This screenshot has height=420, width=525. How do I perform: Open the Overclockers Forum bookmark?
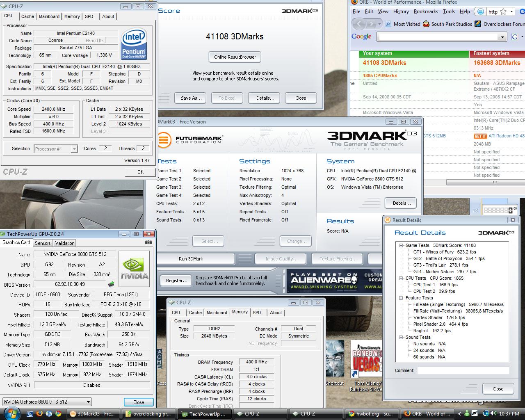500,24
